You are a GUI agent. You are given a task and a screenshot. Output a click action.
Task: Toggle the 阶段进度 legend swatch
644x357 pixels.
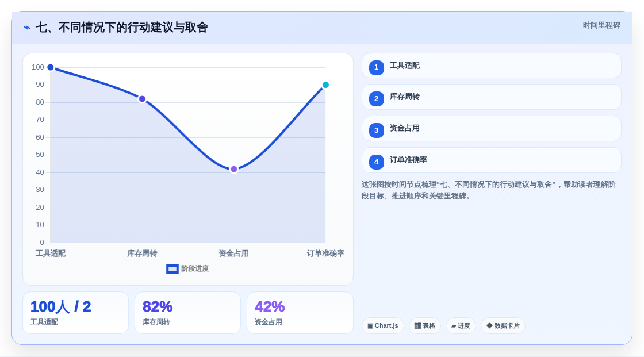[172, 269]
